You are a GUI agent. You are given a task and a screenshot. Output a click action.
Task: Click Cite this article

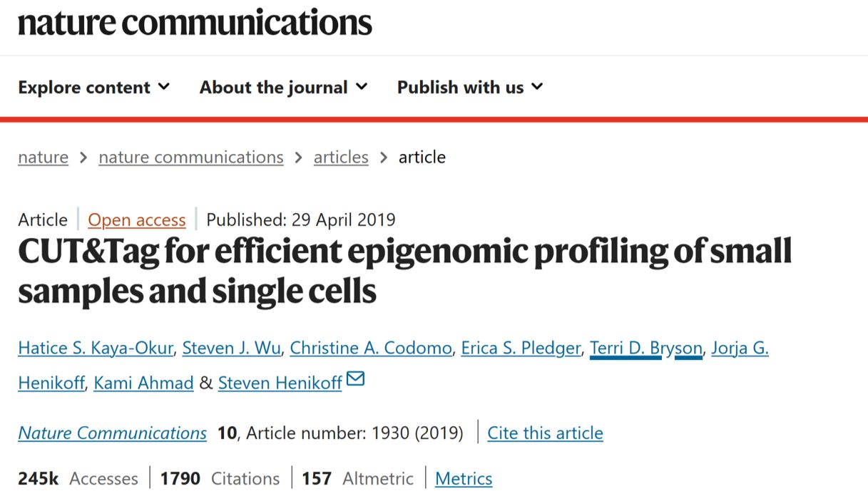[x=545, y=433]
